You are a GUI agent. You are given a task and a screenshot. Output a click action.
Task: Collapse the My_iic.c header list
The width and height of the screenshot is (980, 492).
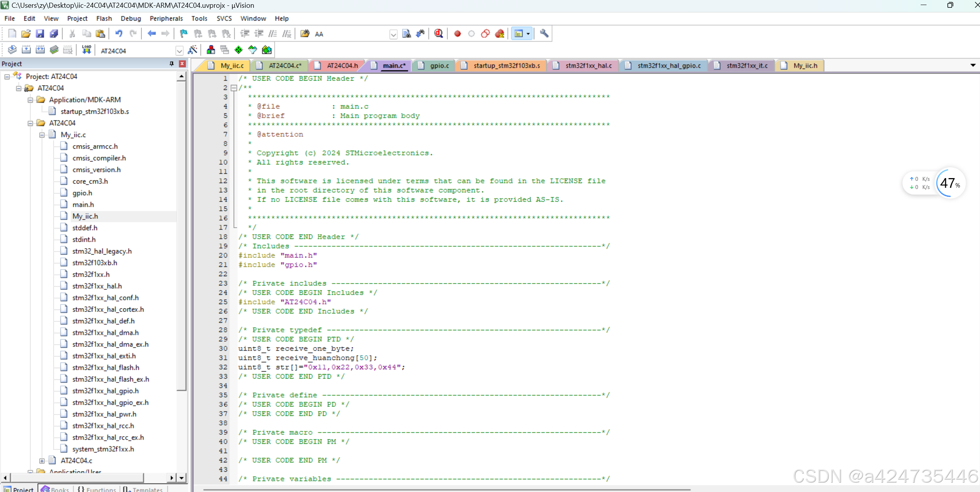[x=42, y=135]
